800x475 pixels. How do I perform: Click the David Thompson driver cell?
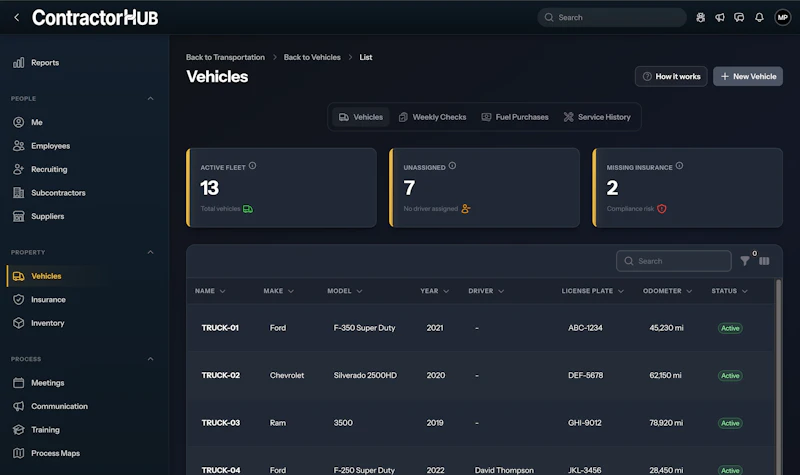[504, 470]
